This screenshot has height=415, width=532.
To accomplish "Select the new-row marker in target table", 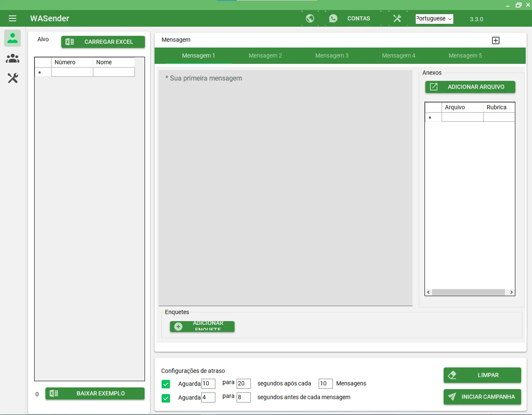I will [x=43, y=72].
